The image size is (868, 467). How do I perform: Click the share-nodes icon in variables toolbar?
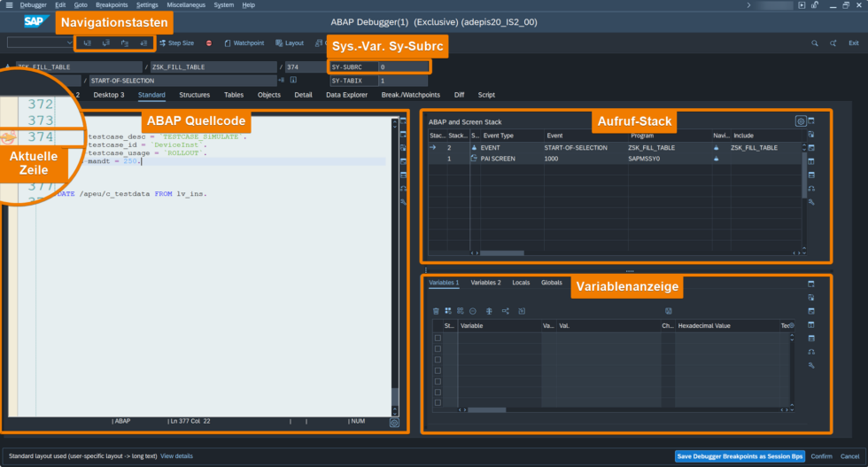coord(506,311)
